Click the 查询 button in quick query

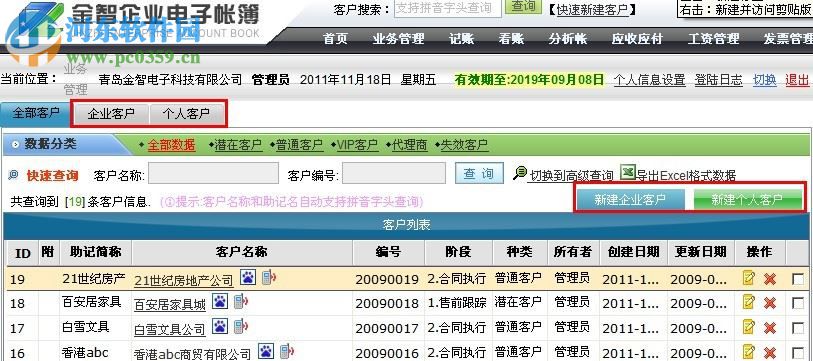click(479, 174)
